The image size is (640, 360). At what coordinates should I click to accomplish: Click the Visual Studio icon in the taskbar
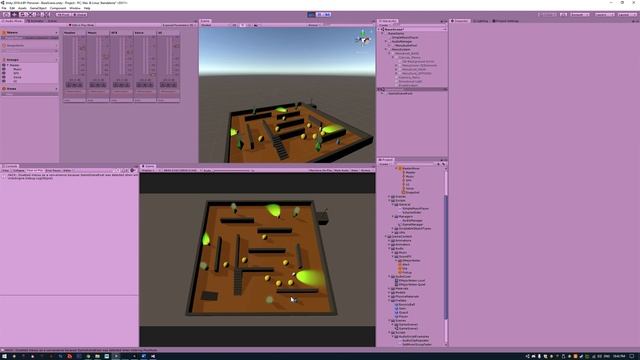[153, 356]
